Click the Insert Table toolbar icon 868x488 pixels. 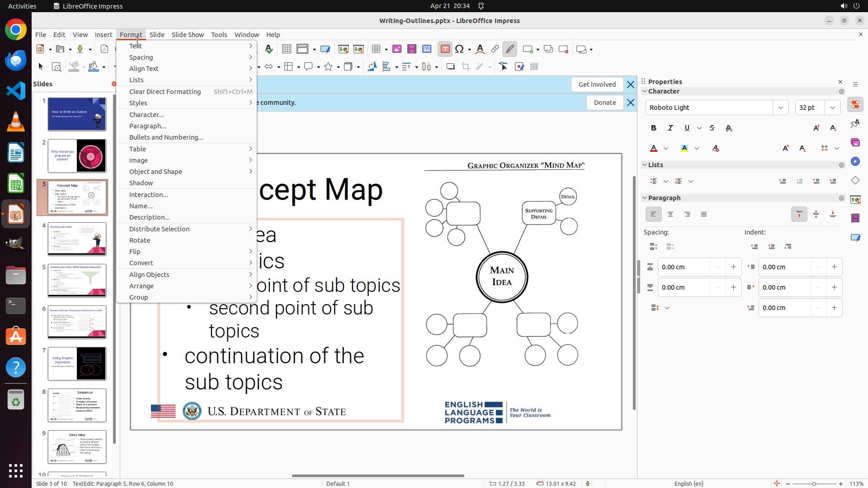[x=376, y=49]
